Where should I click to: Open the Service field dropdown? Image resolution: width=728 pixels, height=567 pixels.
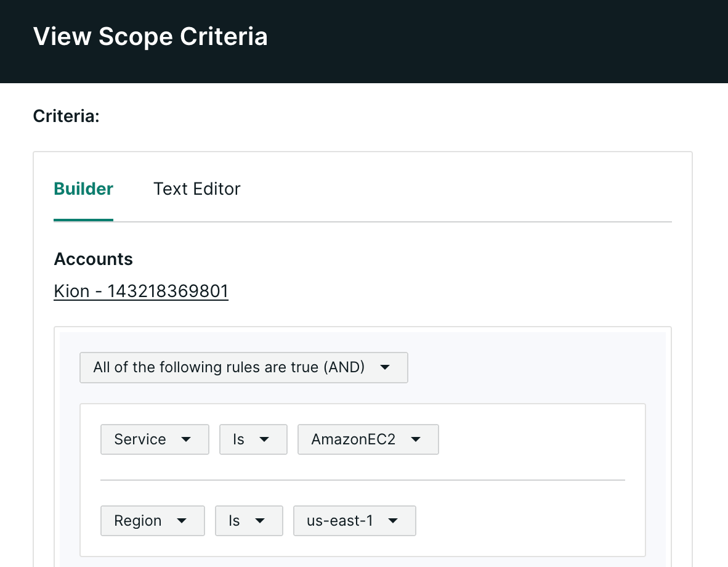click(155, 439)
